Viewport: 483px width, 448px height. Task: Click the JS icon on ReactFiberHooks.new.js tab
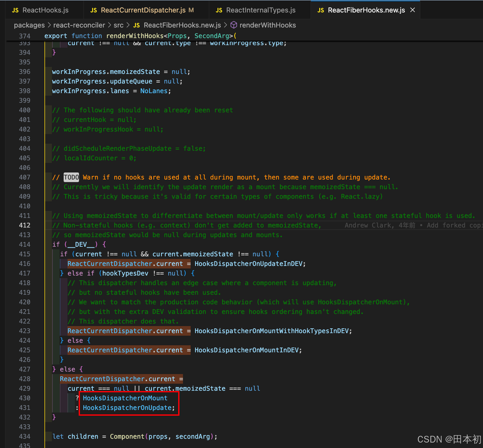click(321, 10)
